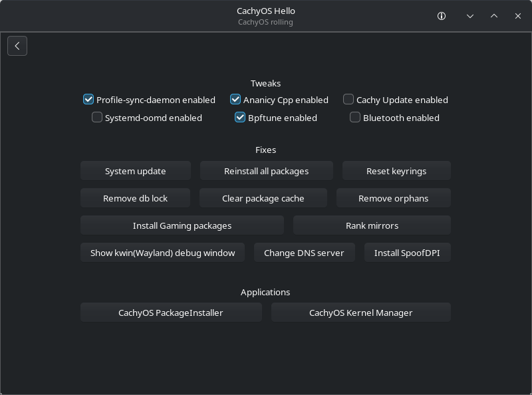Enable Cachy Update checkbox
This screenshot has width=532, height=395.
coord(348,100)
